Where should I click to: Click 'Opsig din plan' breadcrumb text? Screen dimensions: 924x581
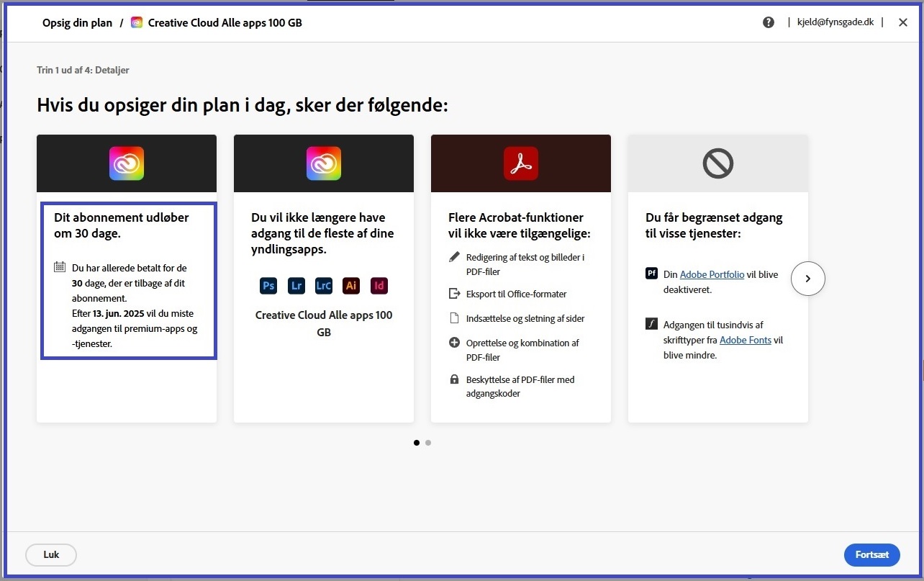(78, 22)
